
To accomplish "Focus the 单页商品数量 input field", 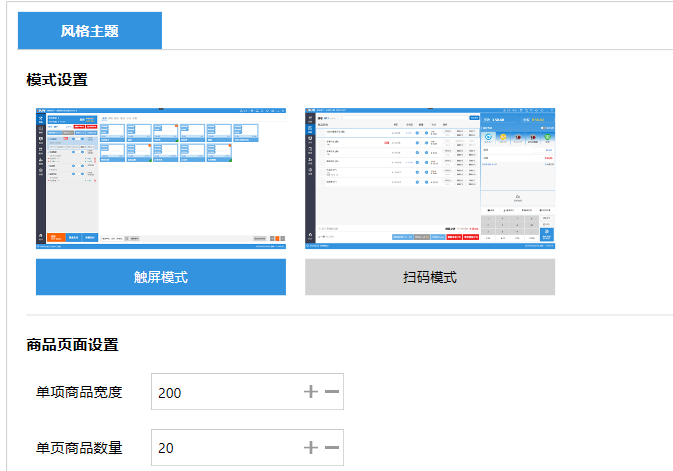I will pyautogui.click(x=225, y=447).
